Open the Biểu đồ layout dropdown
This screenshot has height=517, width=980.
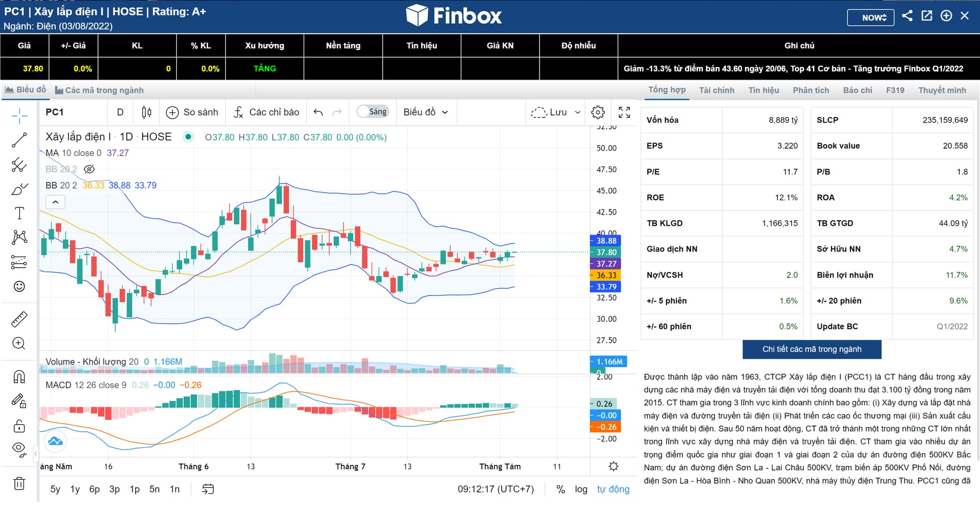[426, 112]
